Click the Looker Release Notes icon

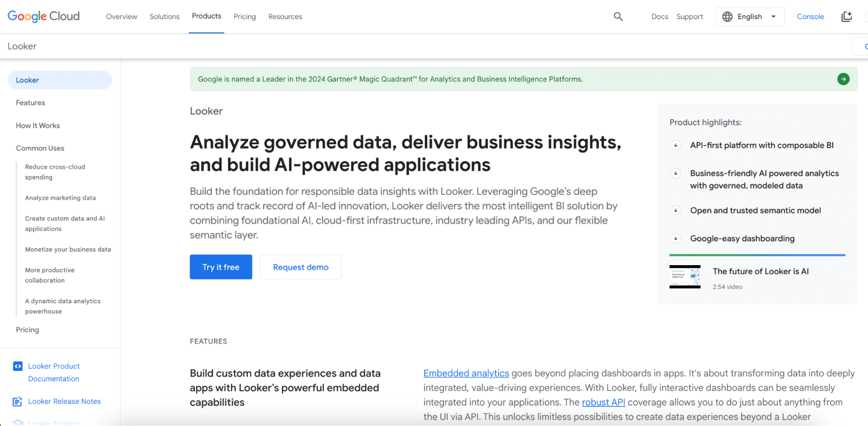point(17,402)
